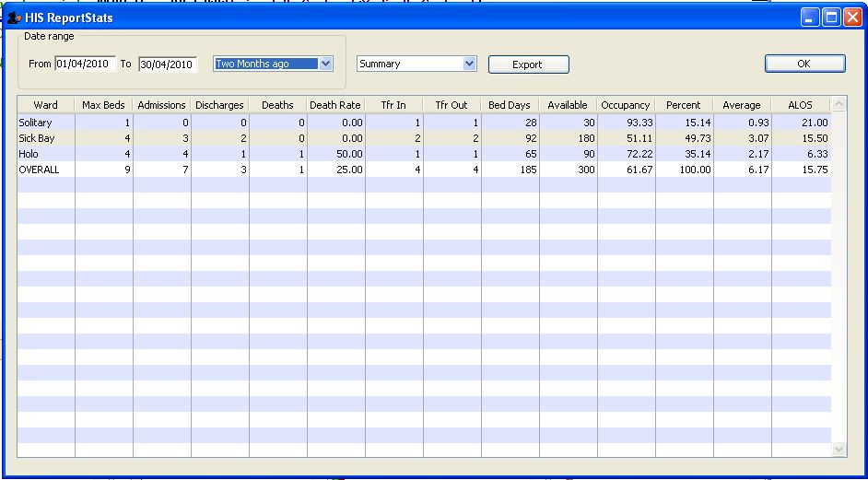Click Sick Bay percent value 49.73
Screen dimensions: 868x480
point(698,138)
